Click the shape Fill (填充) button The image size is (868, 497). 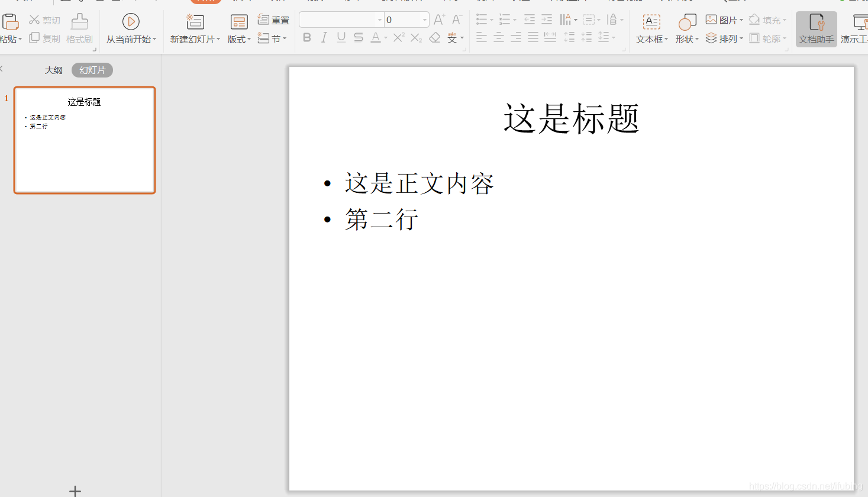767,20
